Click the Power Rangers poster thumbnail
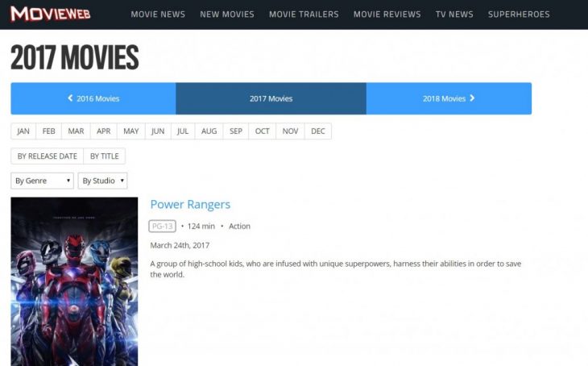 pyautogui.click(x=74, y=281)
